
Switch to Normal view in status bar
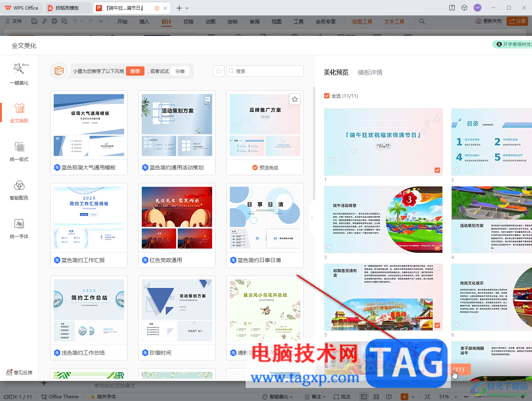(364, 396)
